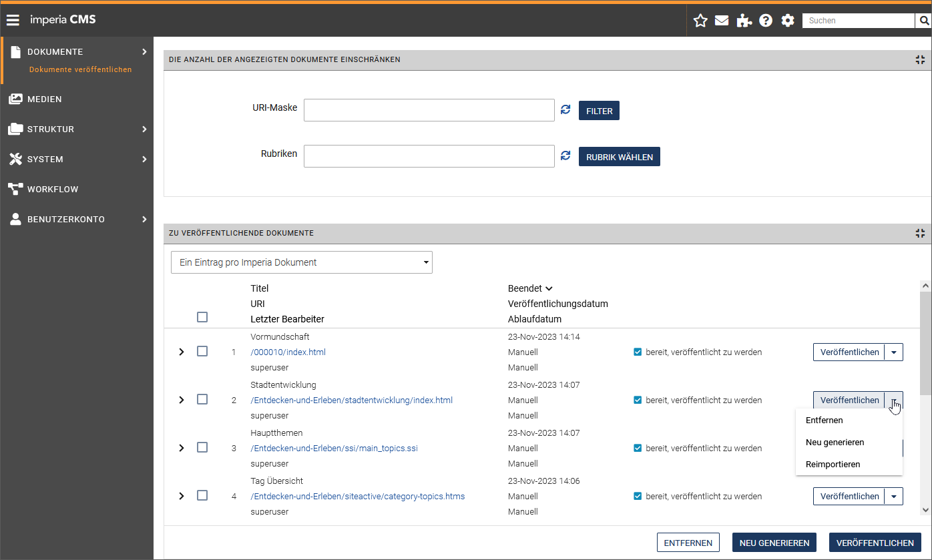Screen dimensions: 932x560
Task: Select the Hauptthemen row checkbox
Action: point(202,447)
